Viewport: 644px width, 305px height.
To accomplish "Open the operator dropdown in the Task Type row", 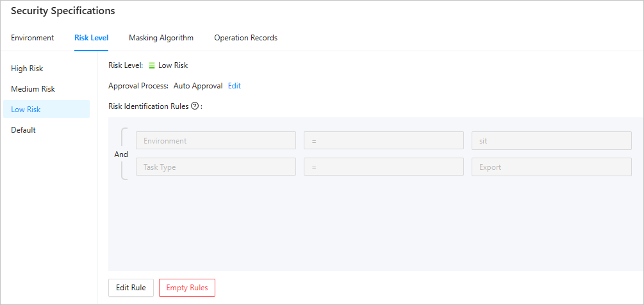I will click(383, 167).
